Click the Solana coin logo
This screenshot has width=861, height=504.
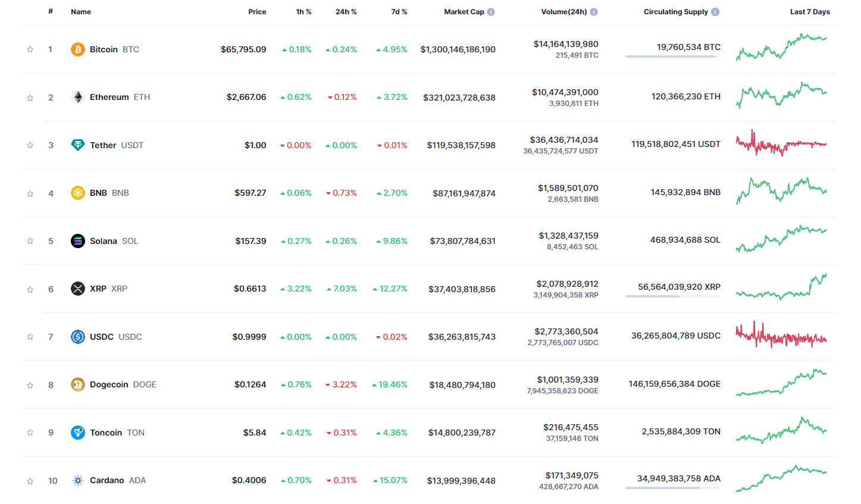[78, 241]
